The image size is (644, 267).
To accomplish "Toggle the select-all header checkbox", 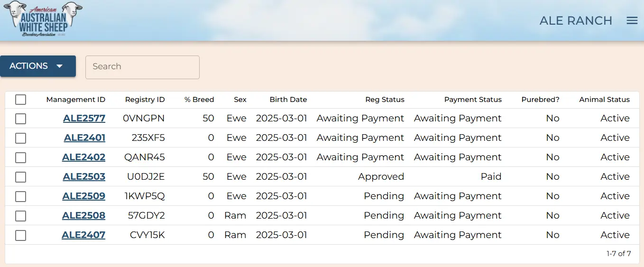I will [20, 100].
